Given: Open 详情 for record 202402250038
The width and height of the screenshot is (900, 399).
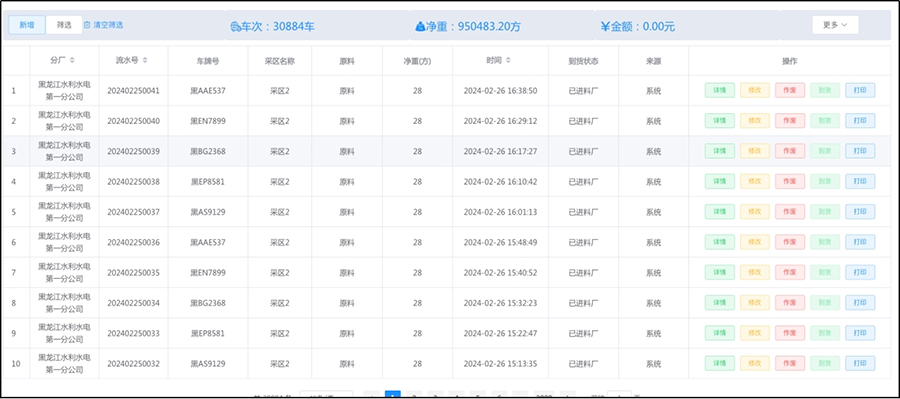Looking at the screenshot, I should pyautogui.click(x=720, y=181).
